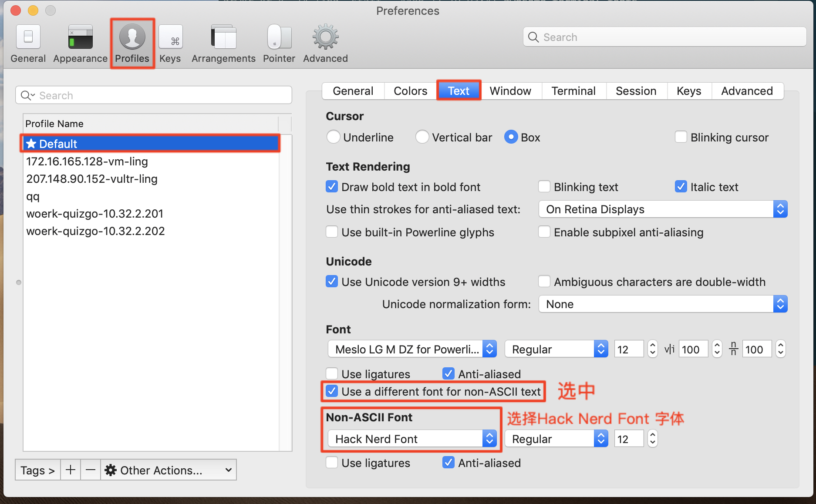The image size is (816, 504).
Task: Select profile woerk-quizgo-10.32.2.201
Action: (x=151, y=214)
